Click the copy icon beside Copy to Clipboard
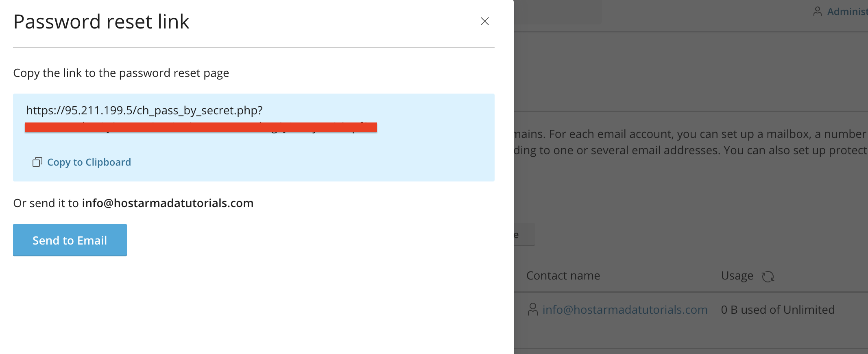Viewport: 868px width, 354px height. 37,162
